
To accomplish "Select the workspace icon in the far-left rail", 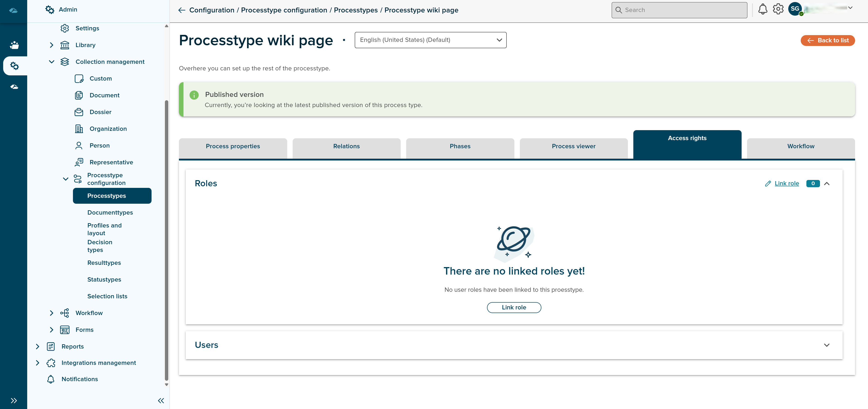I will coord(14,45).
